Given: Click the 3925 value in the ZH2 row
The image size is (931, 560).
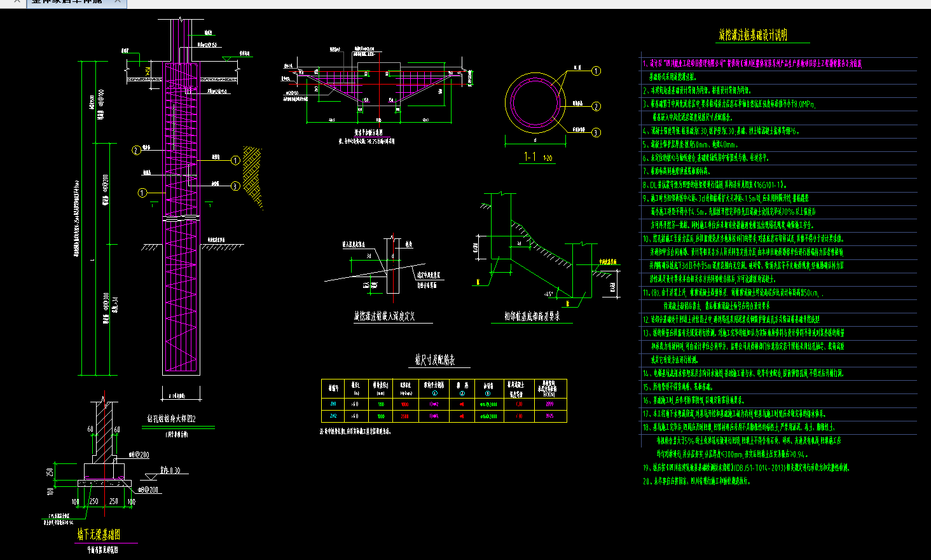Looking at the screenshot, I should pos(549,416).
